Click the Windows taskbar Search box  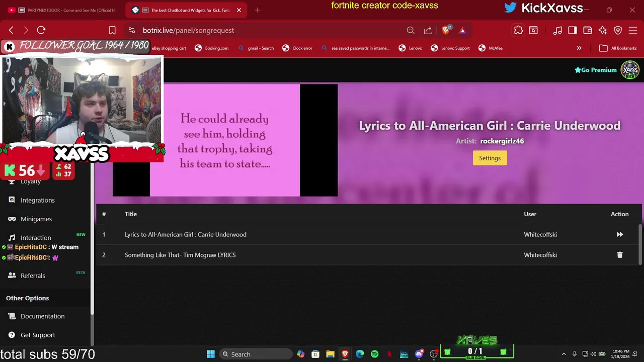pos(256,354)
